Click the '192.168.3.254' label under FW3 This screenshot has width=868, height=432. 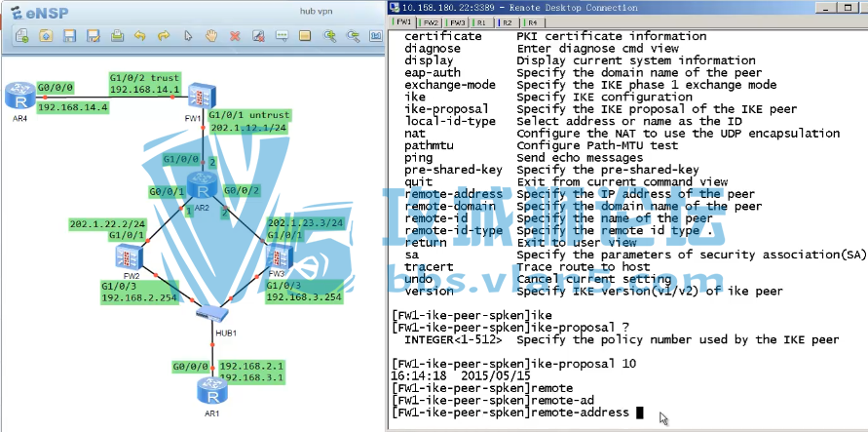pyautogui.click(x=304, y=297)
